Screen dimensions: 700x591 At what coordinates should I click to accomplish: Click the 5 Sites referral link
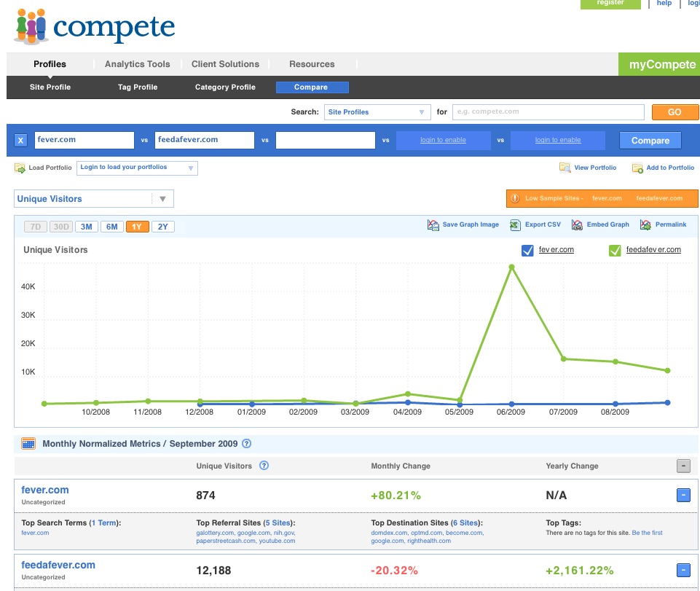pyautogui.click(x=278, y=522)
